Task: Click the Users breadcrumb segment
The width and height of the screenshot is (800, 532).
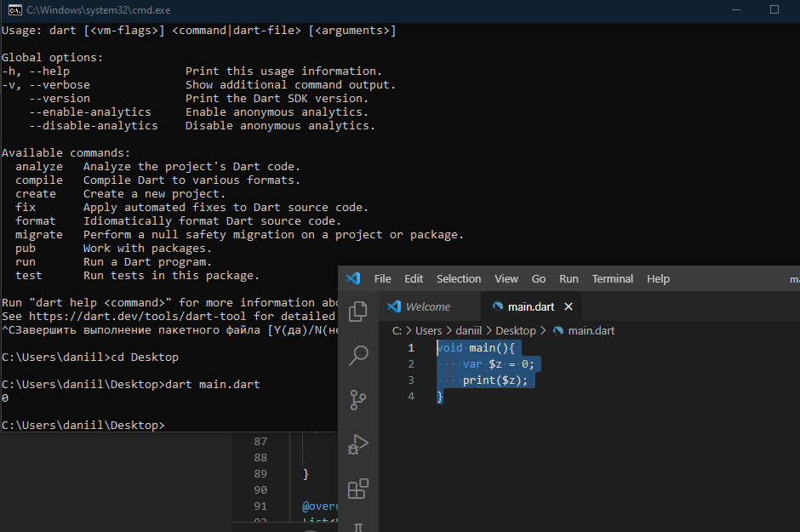Action: point(428,330)
